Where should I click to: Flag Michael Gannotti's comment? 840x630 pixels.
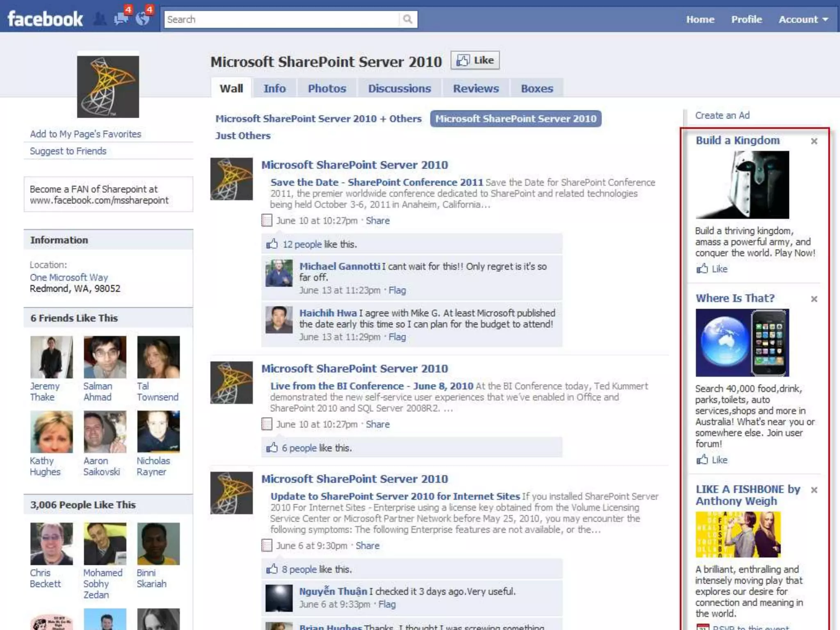point(397,290)
